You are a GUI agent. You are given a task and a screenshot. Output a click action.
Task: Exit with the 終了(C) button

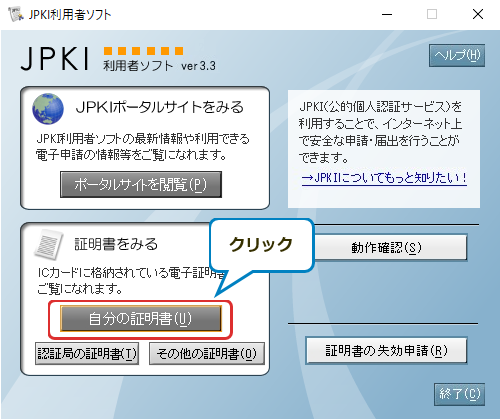click(459, 394)
